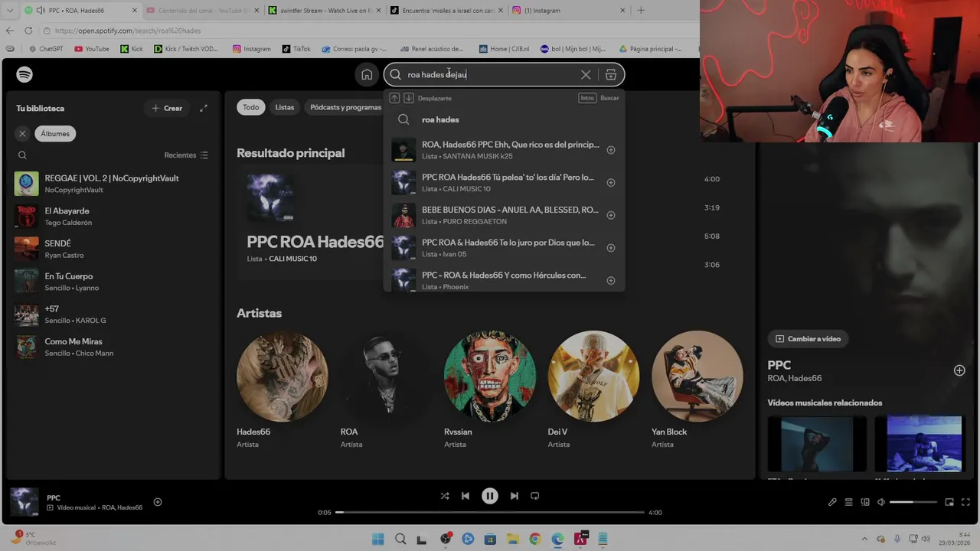Add Phoenix playlist suggestion to library
This screenshot has width=980, height=551.
click(x=611, y=280)
